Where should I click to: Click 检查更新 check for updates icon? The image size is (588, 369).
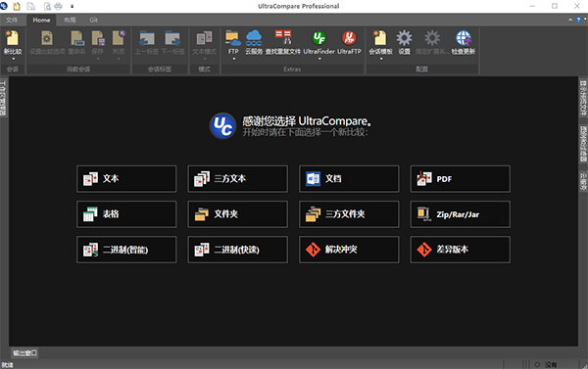point(464,38)
